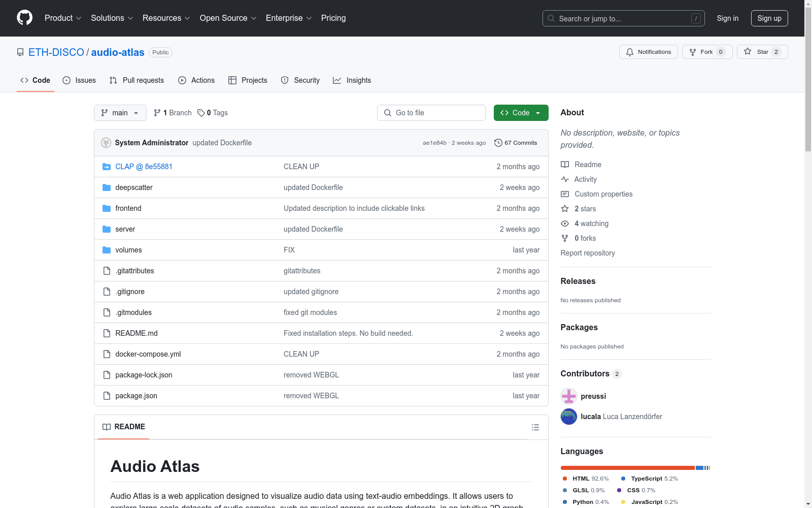
Task: Click the TypeScript 5.2% language entry
Action: [x=650, y=479]
